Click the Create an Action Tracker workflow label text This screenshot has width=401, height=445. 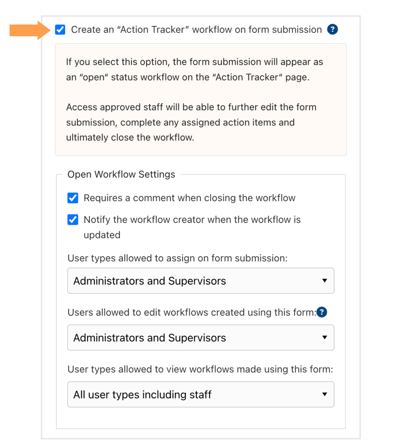pyautogui.click(x=196, y=29)
